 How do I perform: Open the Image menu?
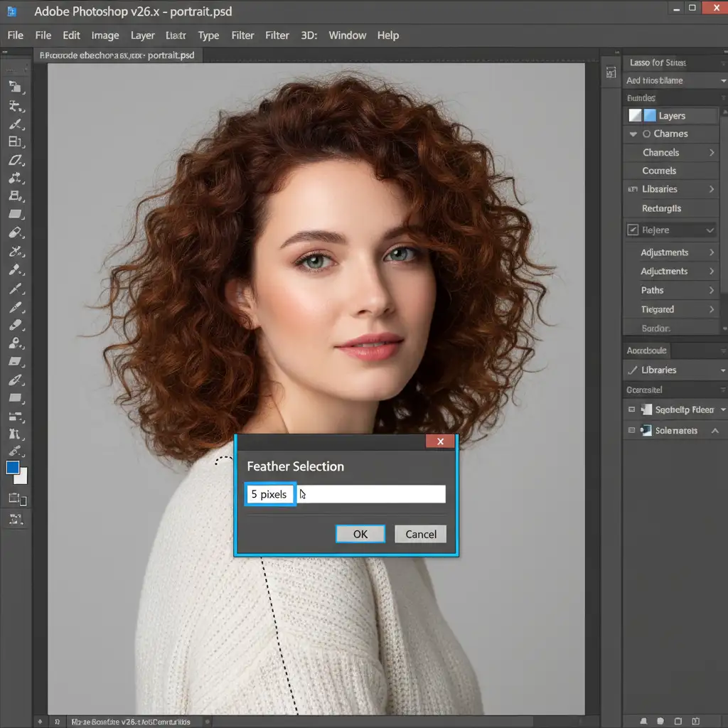tap(105, 36)
